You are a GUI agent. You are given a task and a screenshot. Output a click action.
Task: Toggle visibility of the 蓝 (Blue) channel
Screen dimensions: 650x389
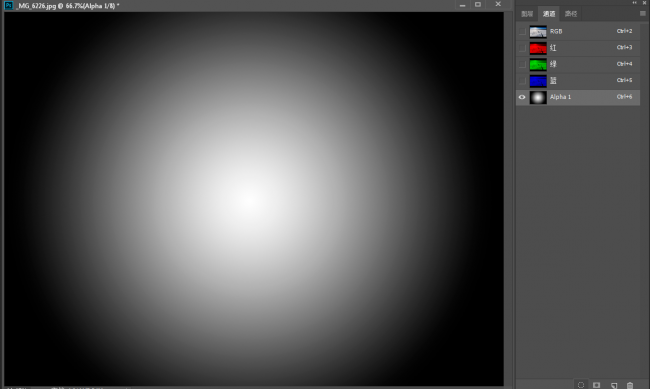522,80
